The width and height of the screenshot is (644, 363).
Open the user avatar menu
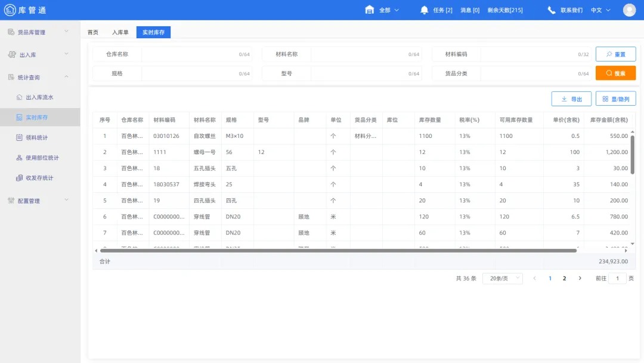point(629,10)
